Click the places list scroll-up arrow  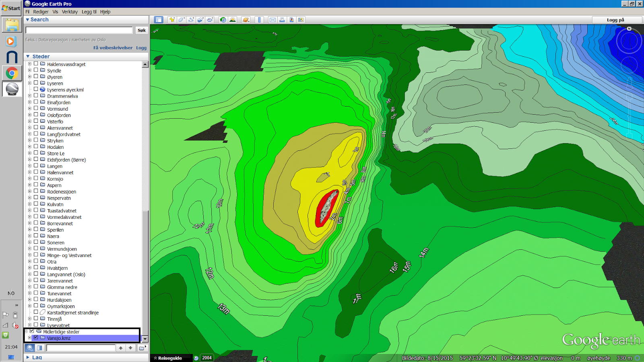pos(145,64)
